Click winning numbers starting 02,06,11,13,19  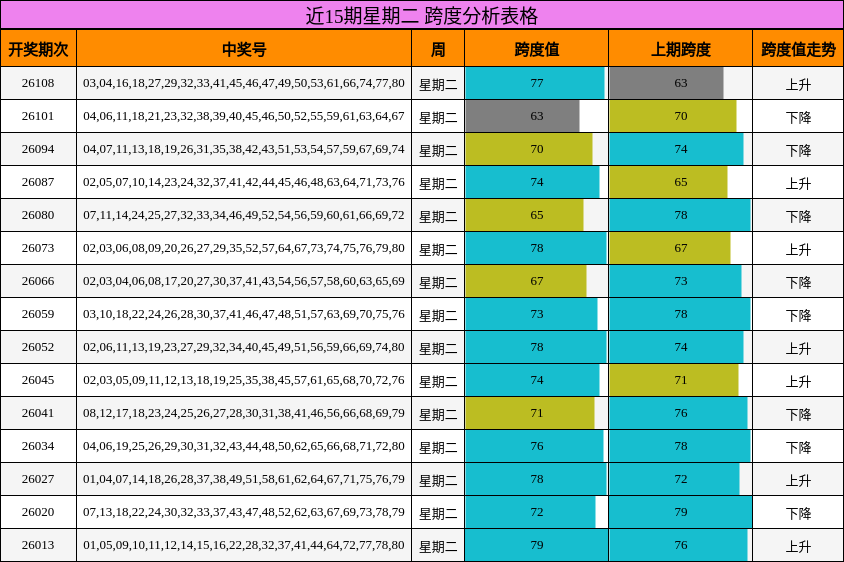point(244,347)
